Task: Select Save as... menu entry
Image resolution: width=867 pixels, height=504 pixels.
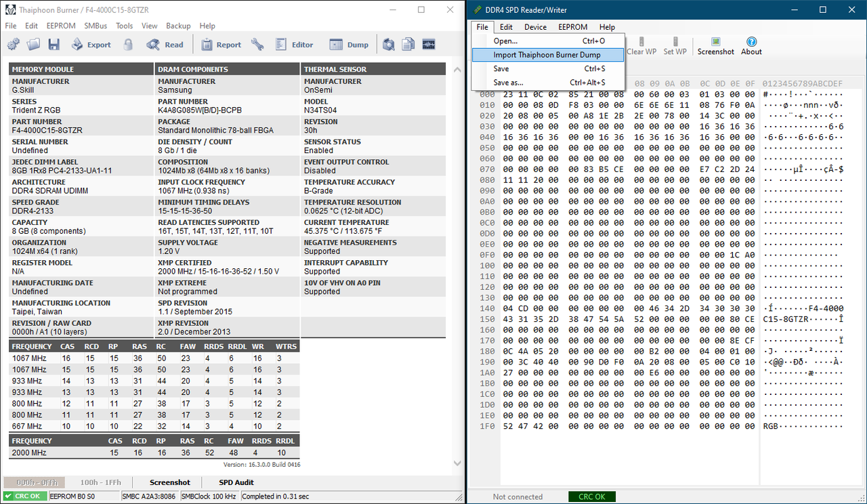Action: (548, 83)
